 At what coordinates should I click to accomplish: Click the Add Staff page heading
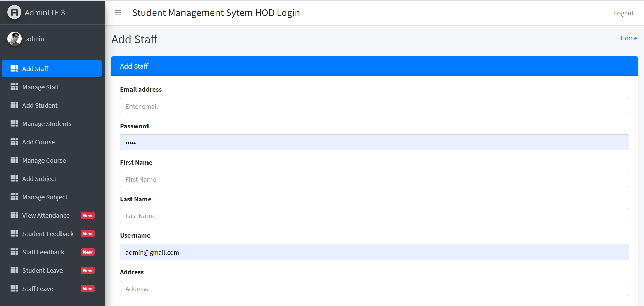pyautogui.click(x=135, y=39)
